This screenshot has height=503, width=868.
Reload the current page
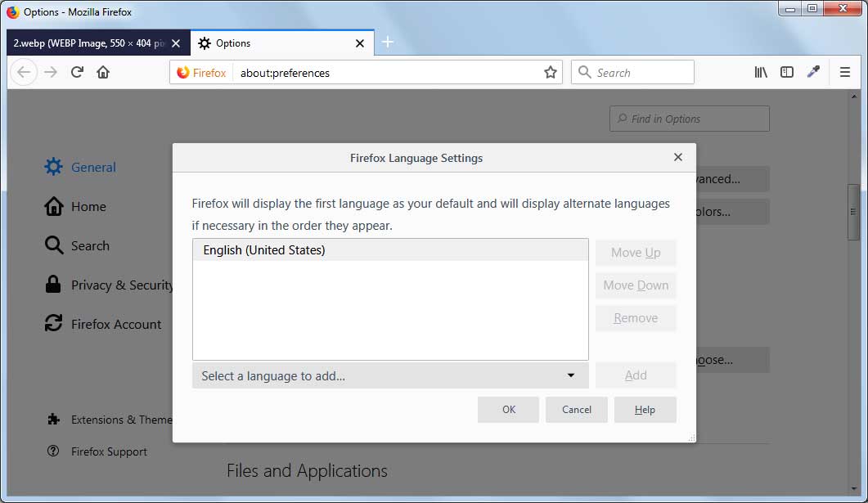pyautogui.click(x=77, y=72)
